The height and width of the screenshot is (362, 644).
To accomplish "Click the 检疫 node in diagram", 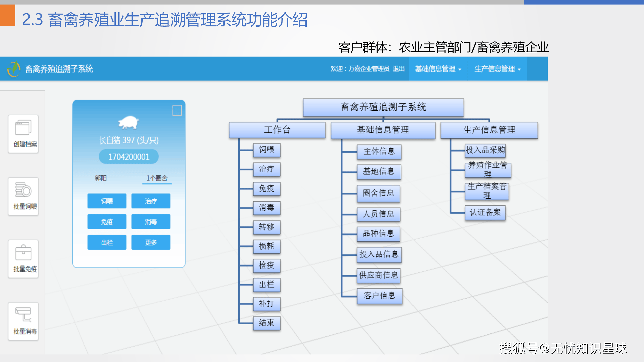I will pos(267,265).
